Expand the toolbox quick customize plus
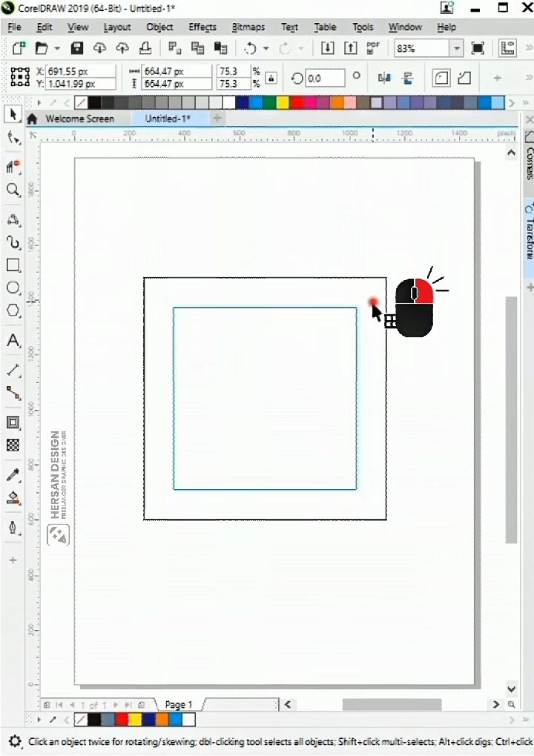Viewport: 534px width, 756px height. 13,560
